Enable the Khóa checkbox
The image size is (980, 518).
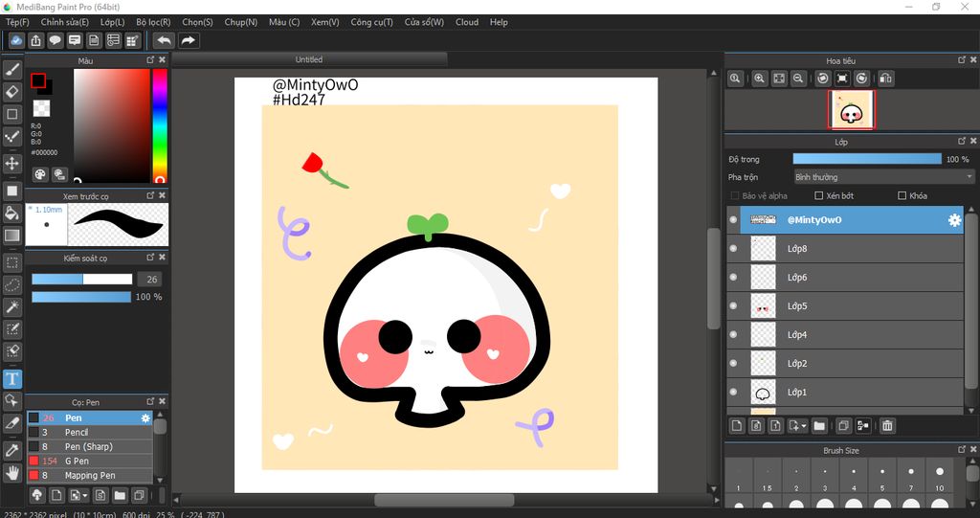click(x=902, y=196)
